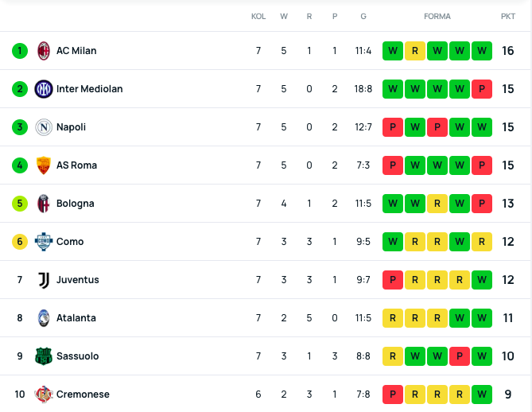This screenshot has width=532, height=412.
Task: Click the Atalanta club crest
Action: (44, 318)
